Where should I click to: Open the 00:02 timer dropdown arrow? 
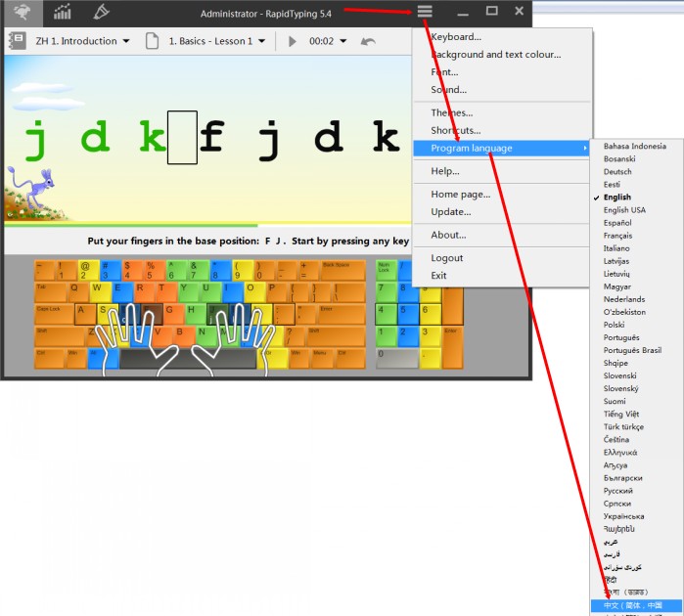click(343, 41)
